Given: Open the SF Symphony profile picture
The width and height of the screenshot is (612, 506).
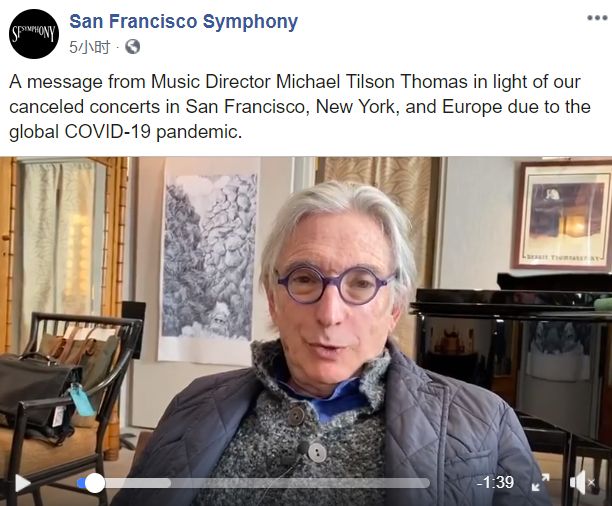Looking at the screenshot, I should click(x=34, y=34).
